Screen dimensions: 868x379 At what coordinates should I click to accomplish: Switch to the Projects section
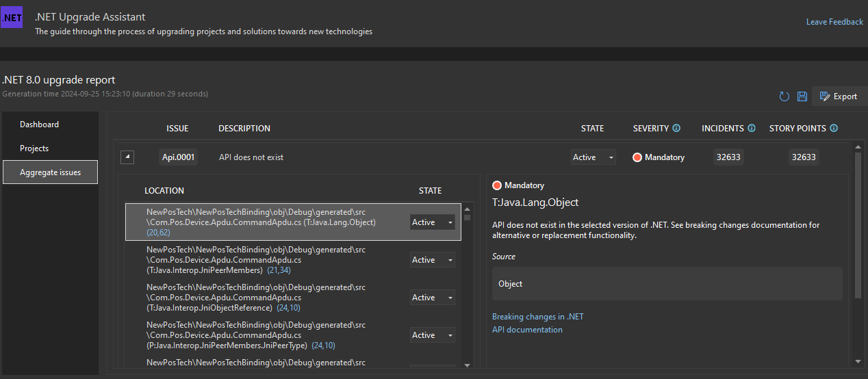tap(34, 148)
